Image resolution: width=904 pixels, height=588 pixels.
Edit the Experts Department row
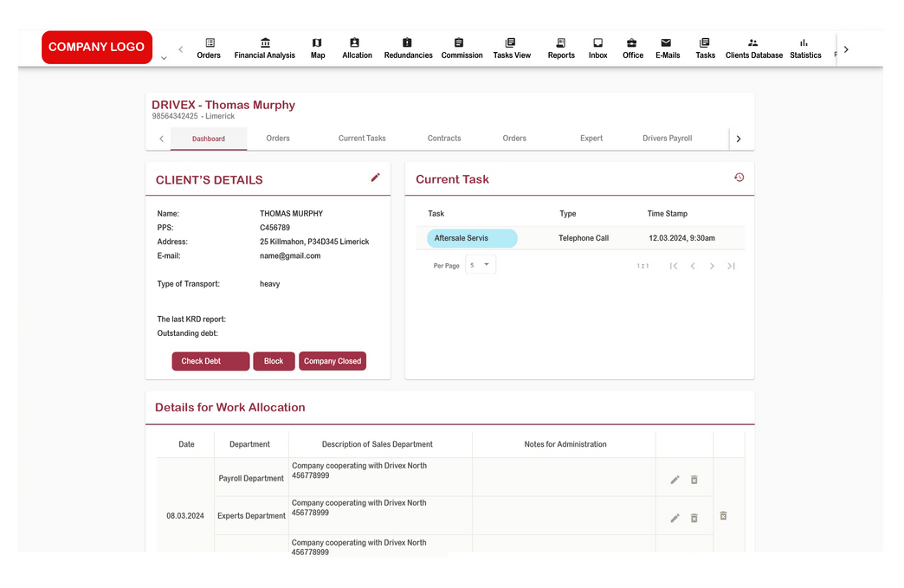click(675, 518)
